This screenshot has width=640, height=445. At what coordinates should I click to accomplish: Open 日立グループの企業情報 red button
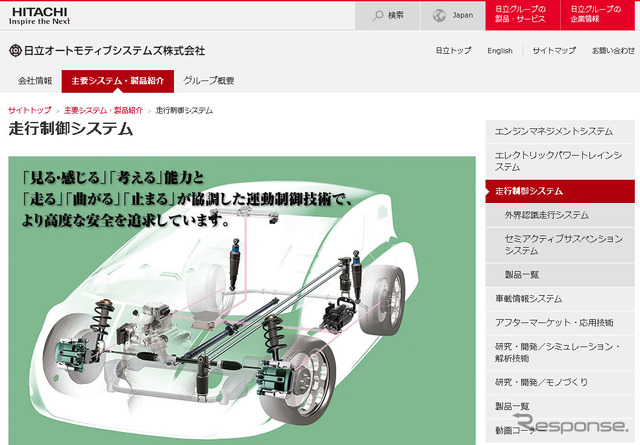598,16
